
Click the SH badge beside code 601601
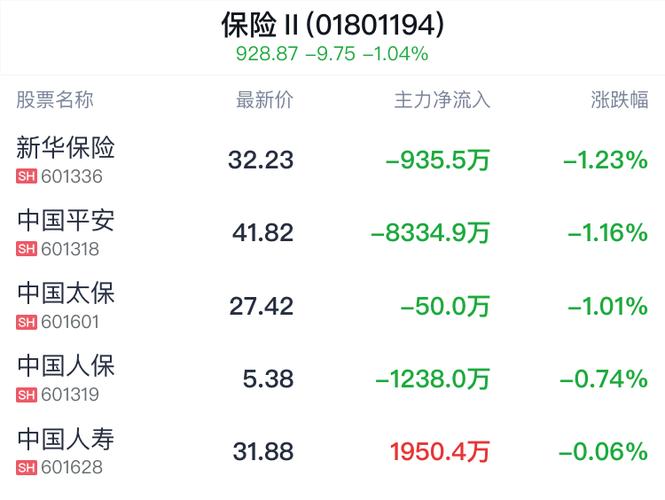(26, 322)
